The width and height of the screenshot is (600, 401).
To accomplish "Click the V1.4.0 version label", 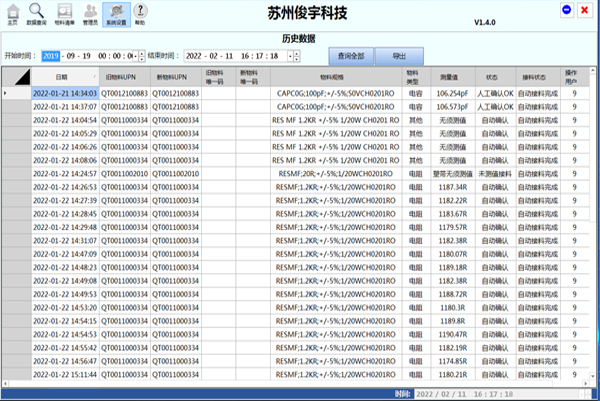I will 485,23.
